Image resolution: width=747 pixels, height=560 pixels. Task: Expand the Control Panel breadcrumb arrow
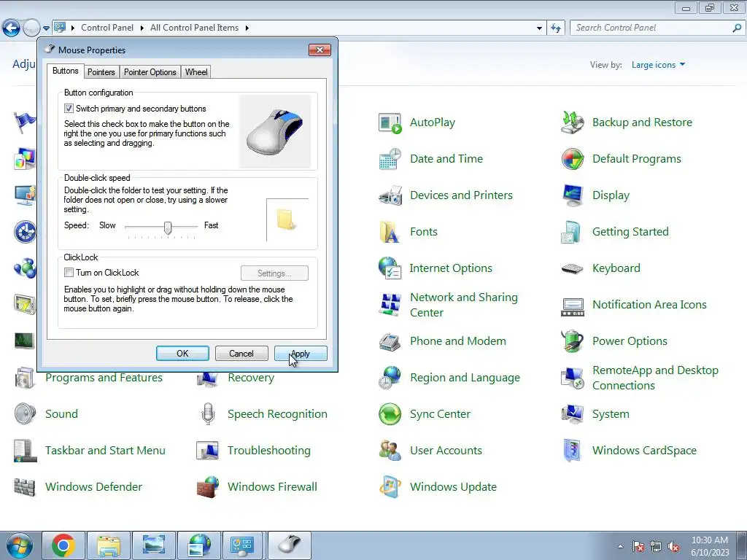pos(142,28)
